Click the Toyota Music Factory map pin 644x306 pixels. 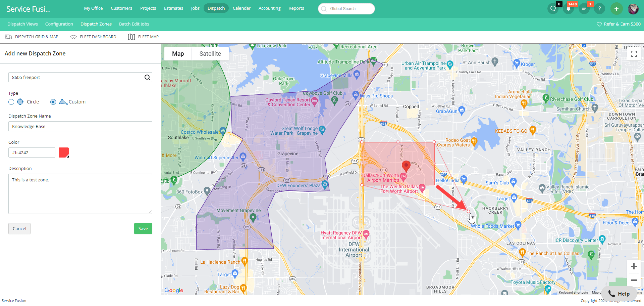pyautogui.click(x=548, y=290)
